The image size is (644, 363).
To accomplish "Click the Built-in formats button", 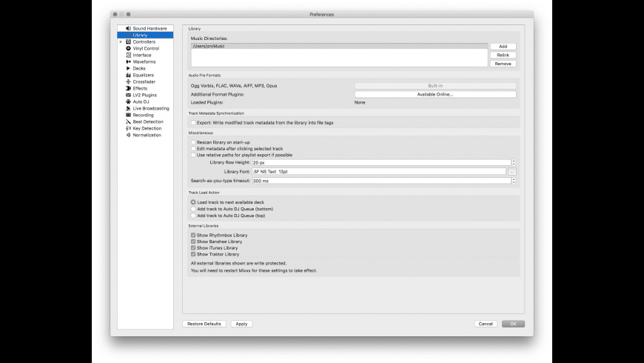I will [x=435, y=85].
